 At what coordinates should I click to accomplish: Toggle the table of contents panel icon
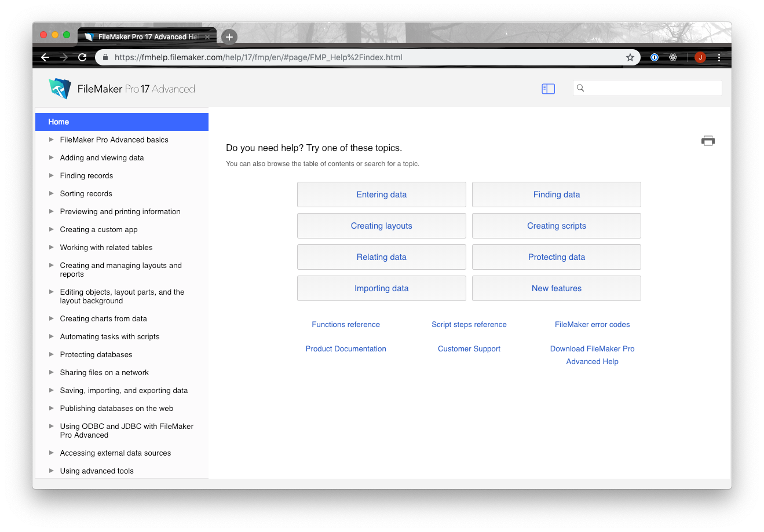click(x=548, y=89)
